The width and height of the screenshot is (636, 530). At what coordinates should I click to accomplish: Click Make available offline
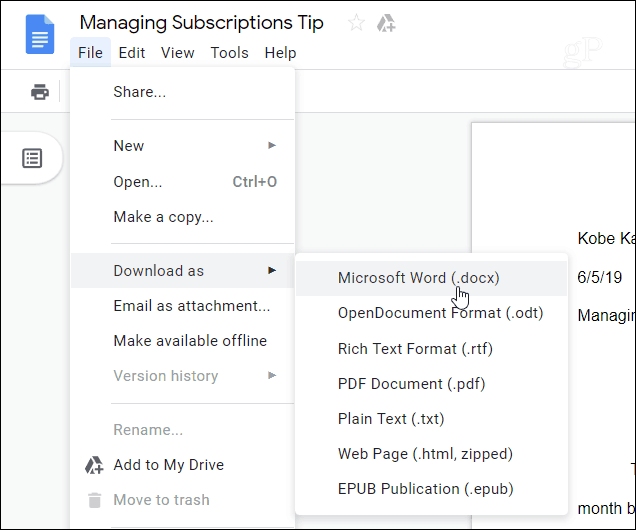pyautogui.click(x=183, y=341)
